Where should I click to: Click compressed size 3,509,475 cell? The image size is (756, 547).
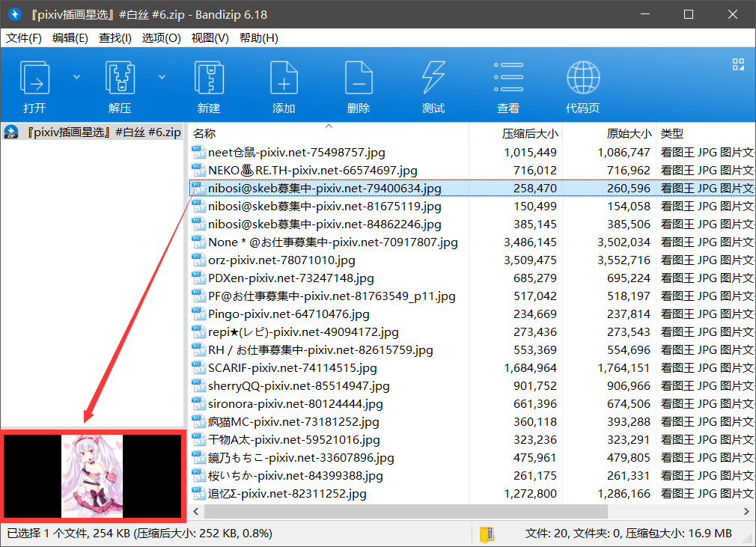pyautogui.click(x=530, y=260)
